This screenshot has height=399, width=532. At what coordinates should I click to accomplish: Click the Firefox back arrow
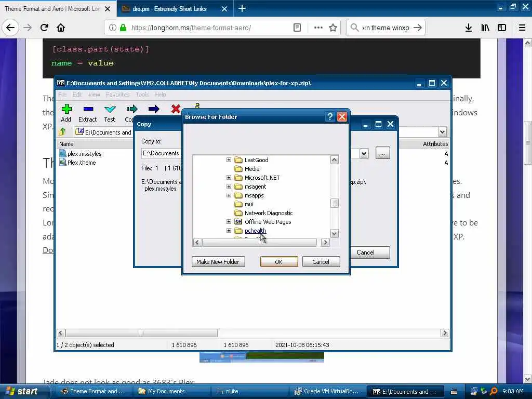click(x=10, y=28)
